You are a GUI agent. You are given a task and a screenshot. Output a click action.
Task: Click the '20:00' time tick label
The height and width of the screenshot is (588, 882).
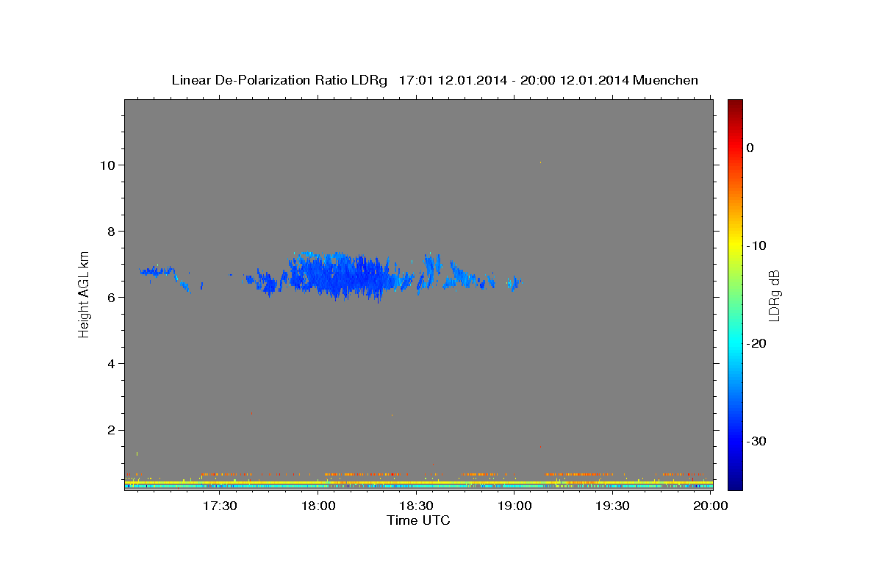click(711, 506)
